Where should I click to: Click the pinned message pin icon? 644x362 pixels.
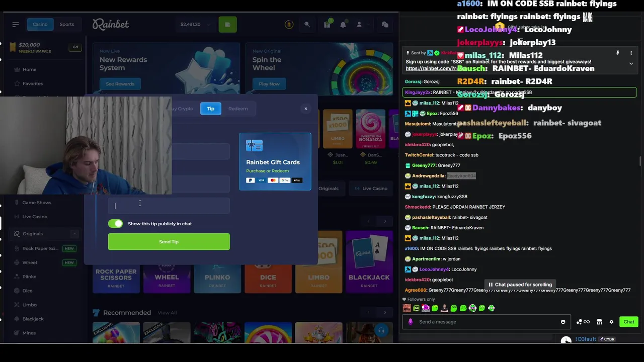(x=617, y=53)
